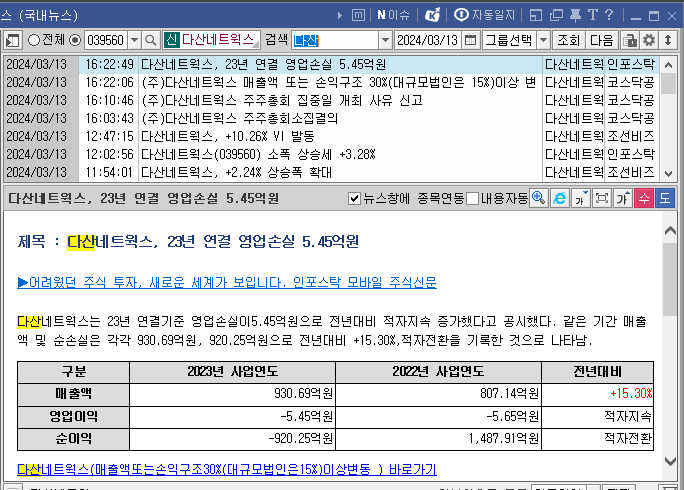This screenshot has width=684, height=490.
Task: Select the 소폭 상승세 +3.28% news row
Action: 331,154
